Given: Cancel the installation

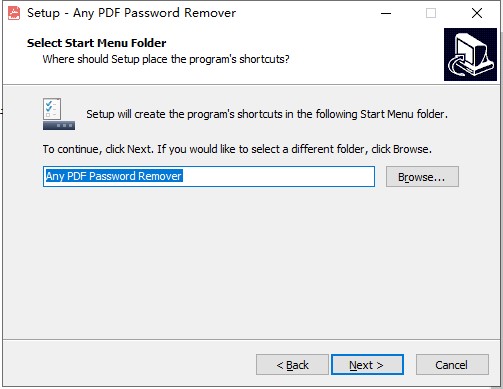Looking at the screenshot, I should pos(452,365).
